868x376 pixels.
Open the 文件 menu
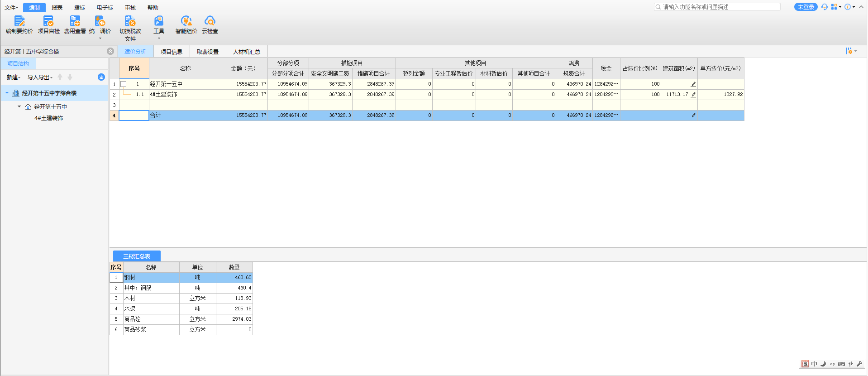click(x=11, y=7)
